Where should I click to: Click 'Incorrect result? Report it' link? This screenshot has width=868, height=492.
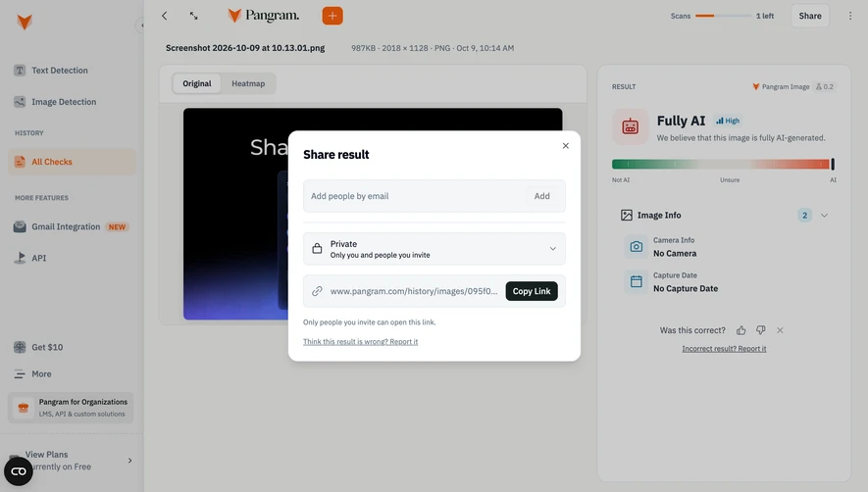[x=724, y=349]
